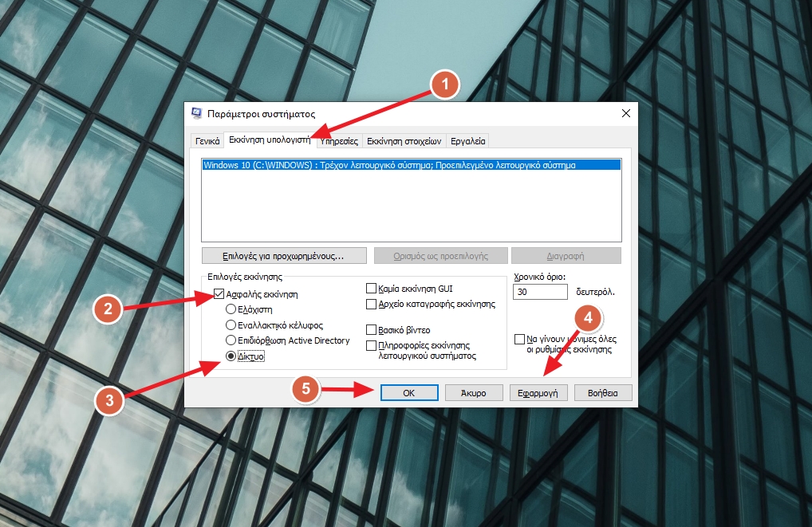
Task: Click the Χρονικό όριο timeout field
Action: (x=540, y=291)
